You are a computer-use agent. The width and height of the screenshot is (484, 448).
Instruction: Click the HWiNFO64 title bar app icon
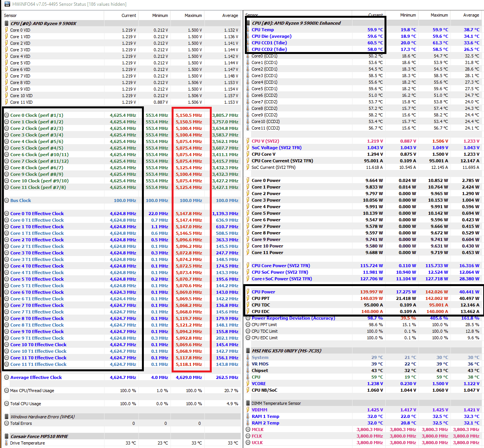click(x=7, y=4)
